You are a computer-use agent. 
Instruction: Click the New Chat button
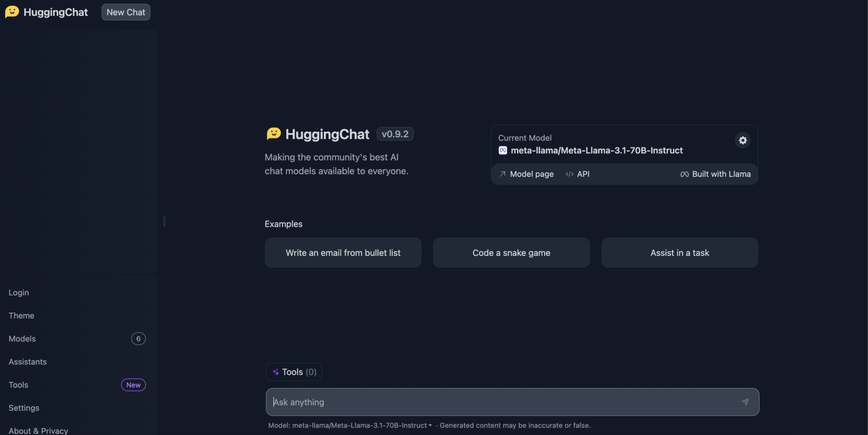pos(125,11)
